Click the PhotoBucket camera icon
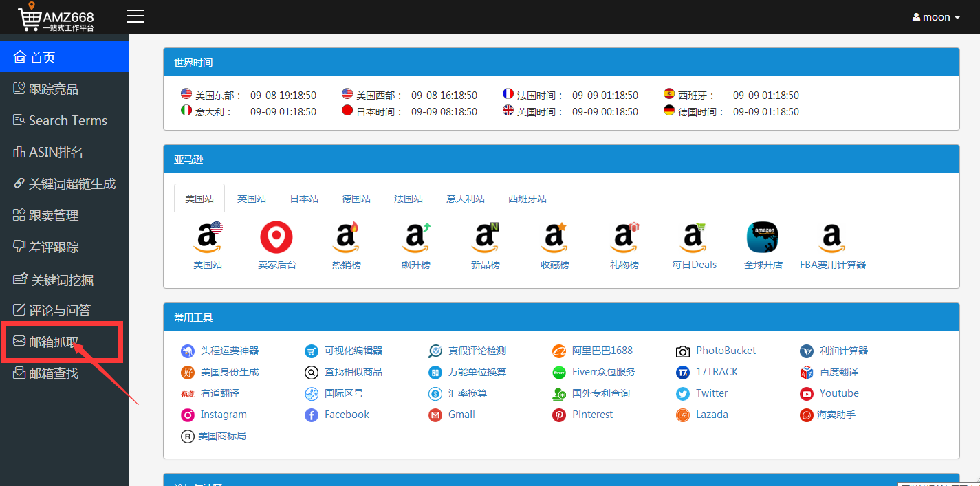The image size is (980, 486). 683,351
